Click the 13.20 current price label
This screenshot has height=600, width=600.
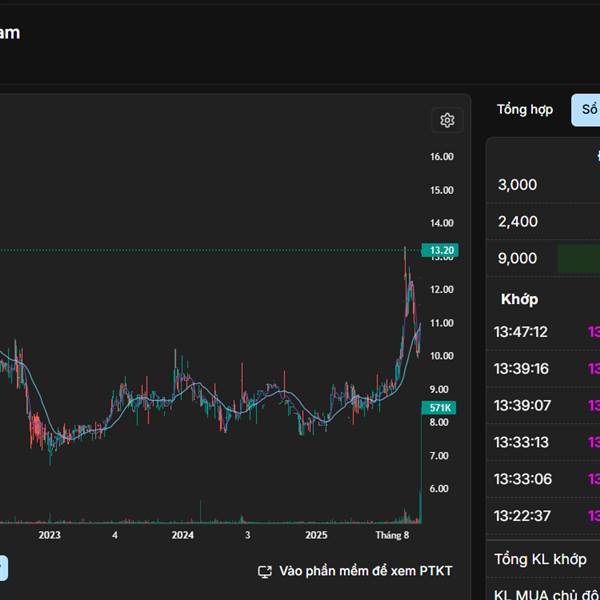point(440,250)
